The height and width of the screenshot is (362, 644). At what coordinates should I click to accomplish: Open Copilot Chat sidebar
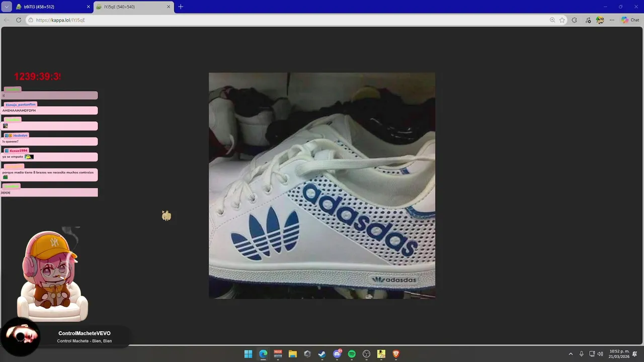coord(630,20)
